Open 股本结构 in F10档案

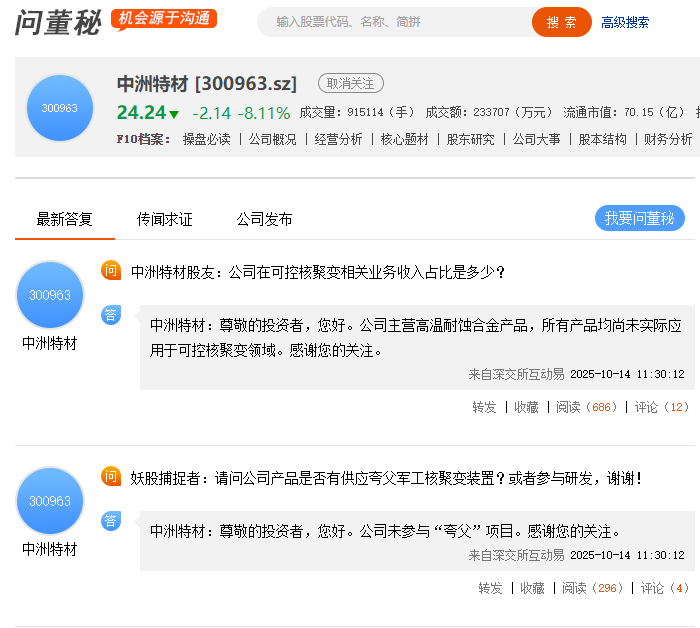click(602, 139)
